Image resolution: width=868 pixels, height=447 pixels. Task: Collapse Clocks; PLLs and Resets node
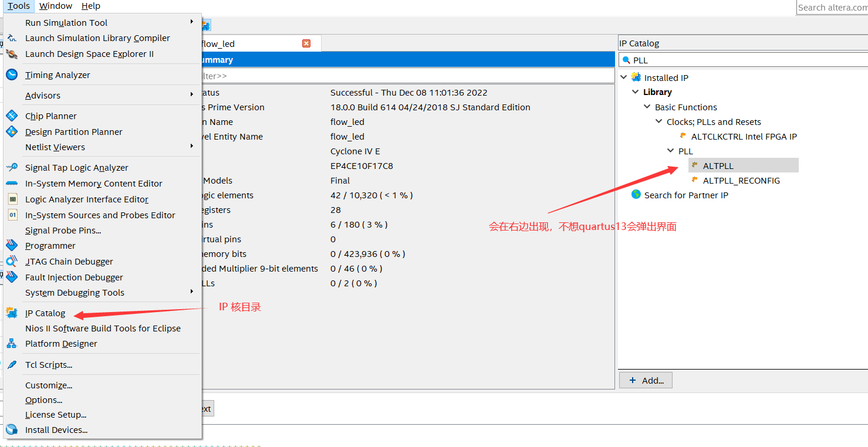pos(658,121)
